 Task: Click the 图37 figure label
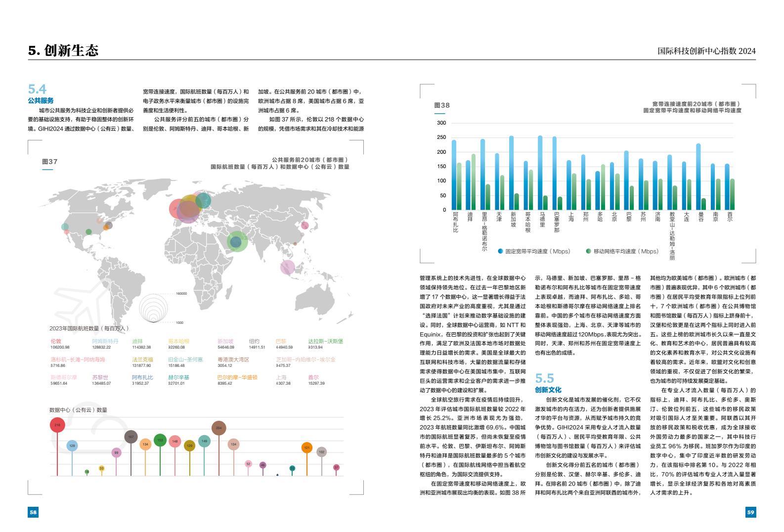(x=50, y=162)
